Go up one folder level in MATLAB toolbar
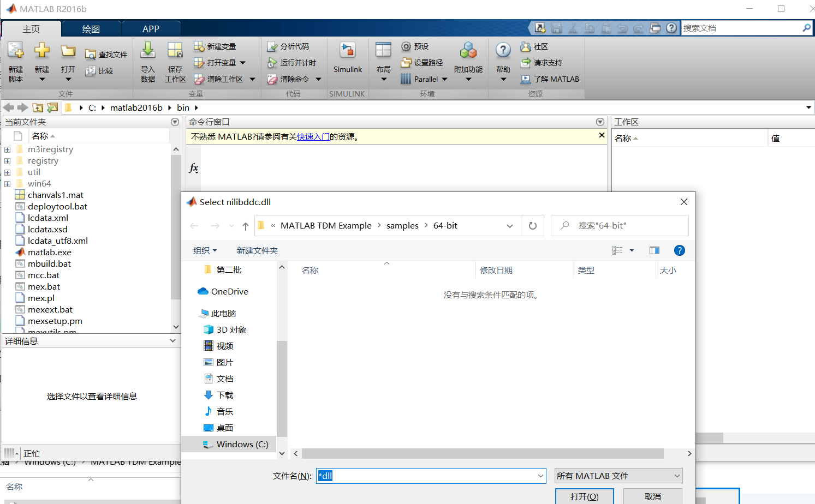The width and height of the screenshot is (815, 504). pos(38,107)
